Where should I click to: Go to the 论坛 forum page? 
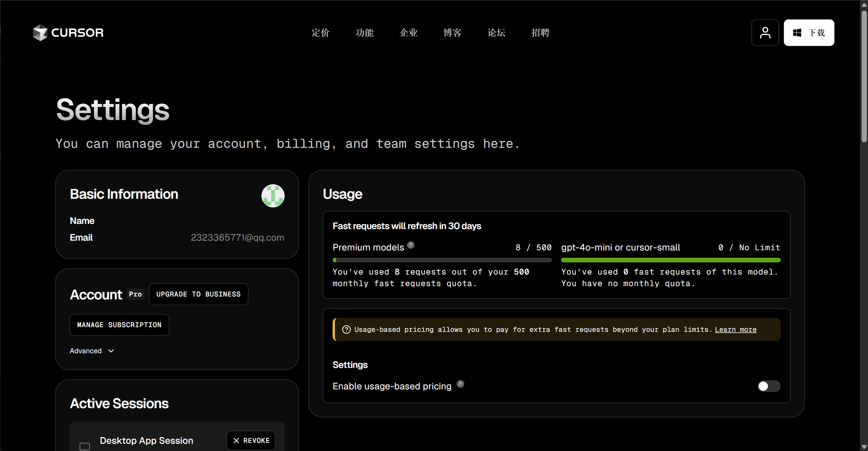496,33
